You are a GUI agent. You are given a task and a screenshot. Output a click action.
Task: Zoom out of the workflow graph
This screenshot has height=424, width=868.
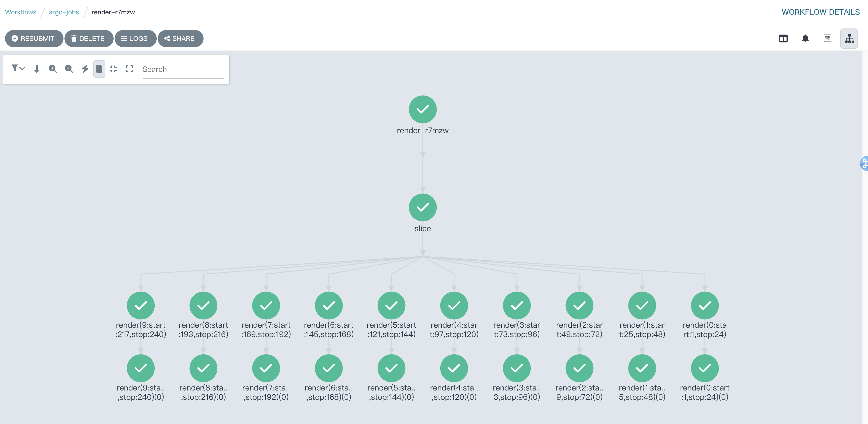(x=69, y=69)
